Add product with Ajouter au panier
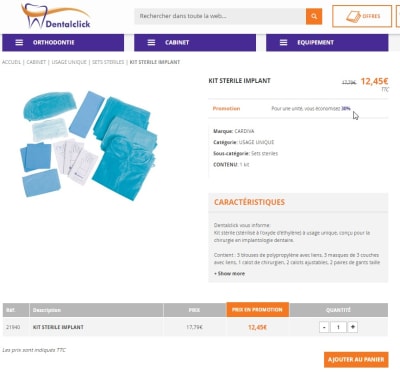The height and width of the screenshot is (381, 400). pos(356,360)
